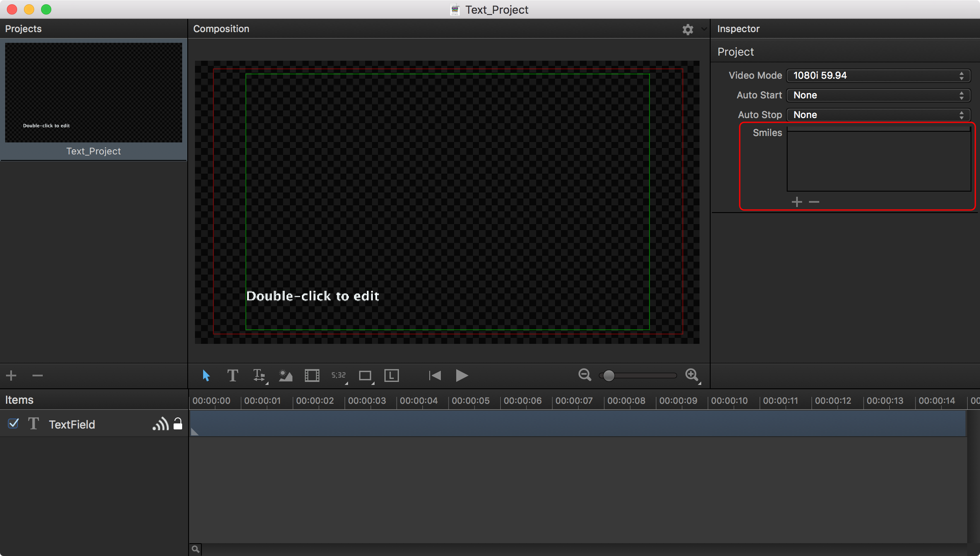
Task: Open the Video Mode dropdown
Action: pyautogui.click(x=879, y=76)
